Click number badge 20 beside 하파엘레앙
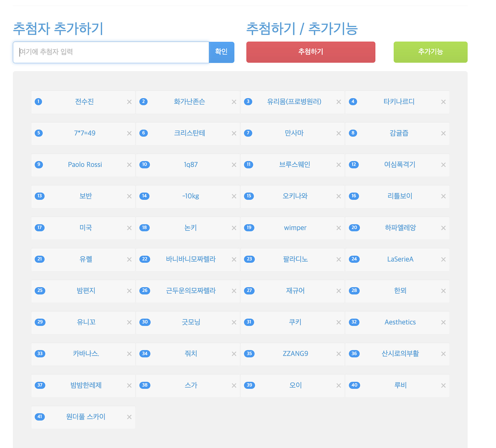Screen dimensions: 496x448 tap(354, 227)
